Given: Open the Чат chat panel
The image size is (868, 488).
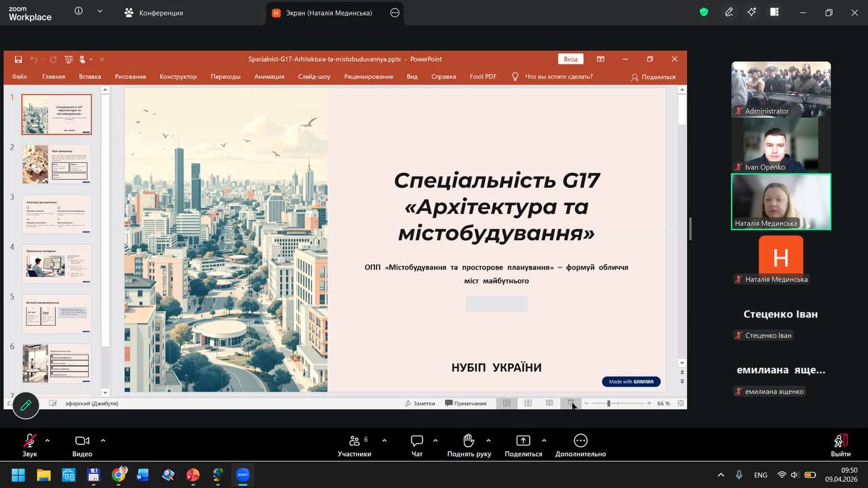Looking at the screenshot, I should point(417,445).
